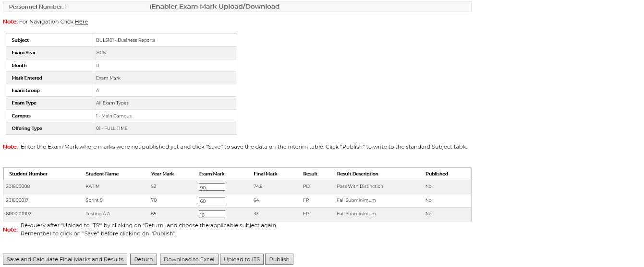Viewport: 644px width, 267px height.
Task: Click Download to Excel button
Action: (189, 259)
